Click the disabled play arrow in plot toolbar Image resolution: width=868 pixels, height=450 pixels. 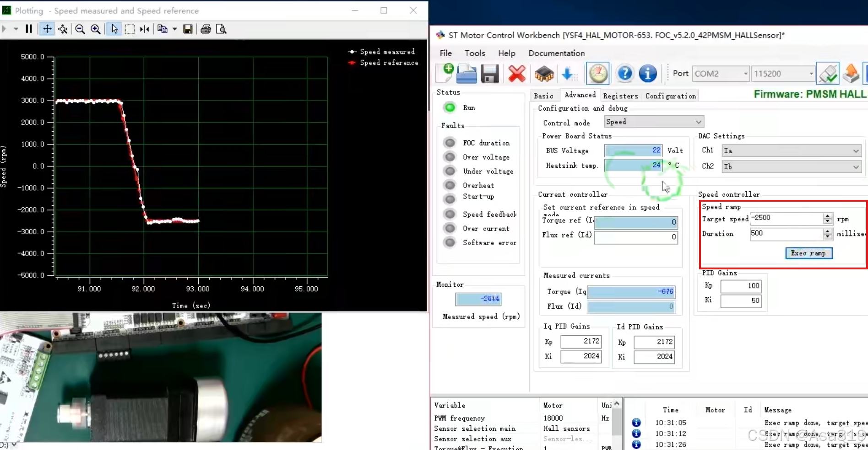5,29
